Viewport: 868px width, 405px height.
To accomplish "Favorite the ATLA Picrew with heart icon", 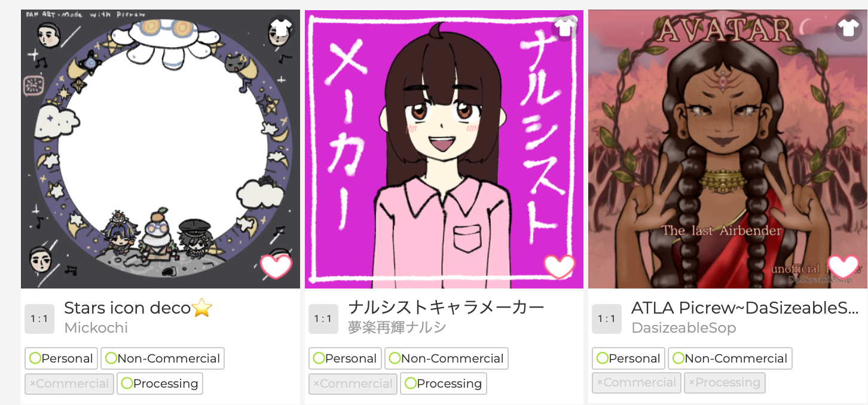I will 843,266.
